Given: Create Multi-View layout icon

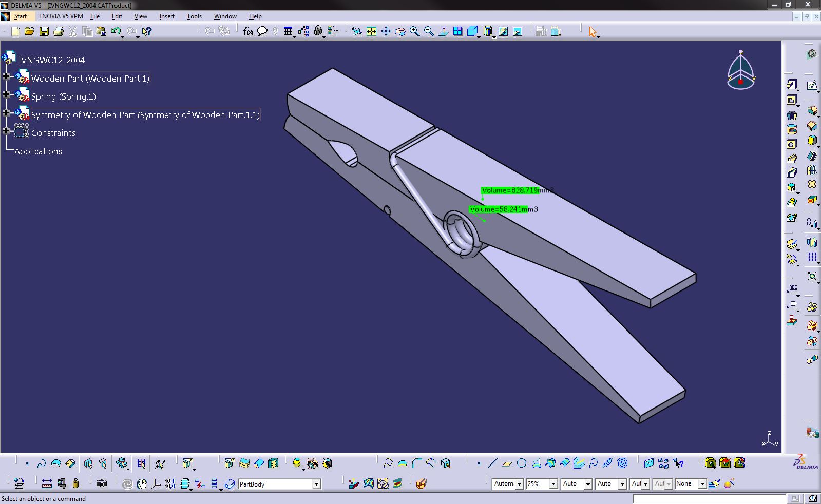Looking at the screenshot, I should tap(457, 31).
